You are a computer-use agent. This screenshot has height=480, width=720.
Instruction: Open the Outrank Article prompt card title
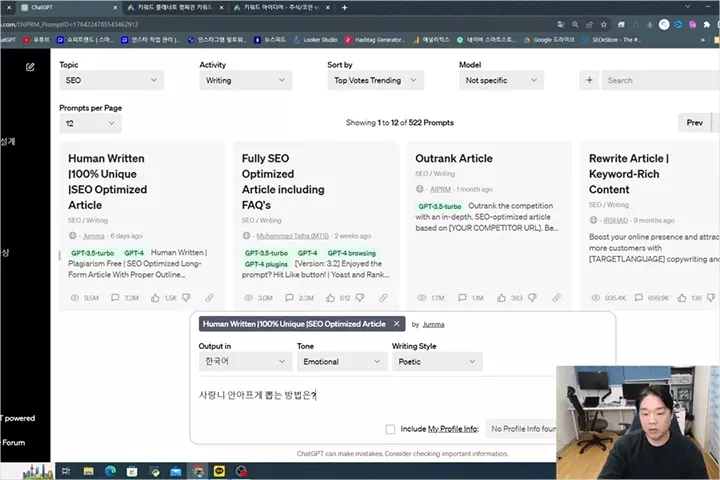(x=454, y=158)
